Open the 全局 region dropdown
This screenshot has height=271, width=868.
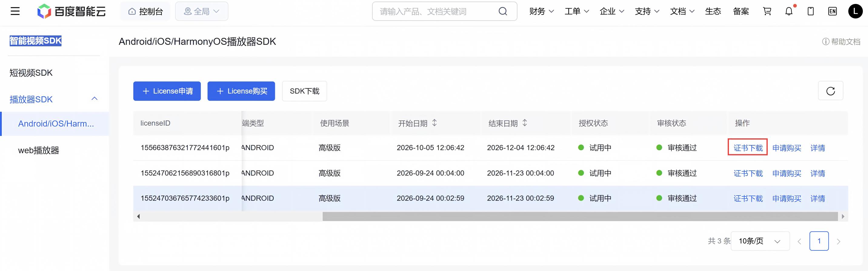click(x=201, y=12)
